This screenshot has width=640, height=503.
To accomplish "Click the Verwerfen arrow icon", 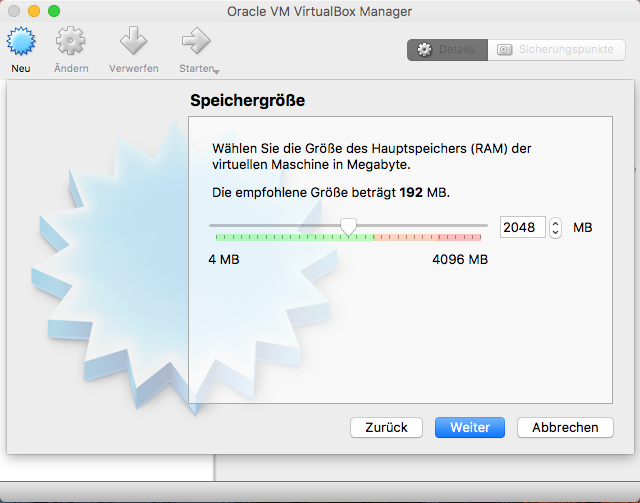I will click(x=133, y=41).
